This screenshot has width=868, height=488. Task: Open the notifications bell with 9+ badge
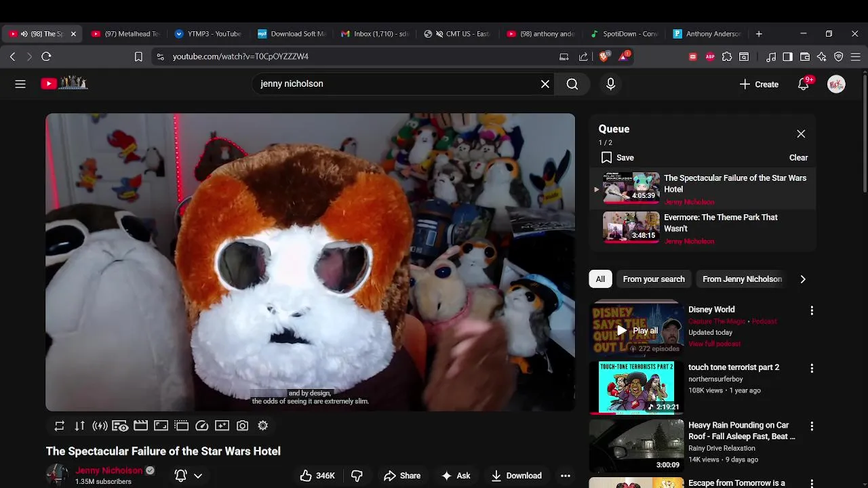tap(804, 84)
